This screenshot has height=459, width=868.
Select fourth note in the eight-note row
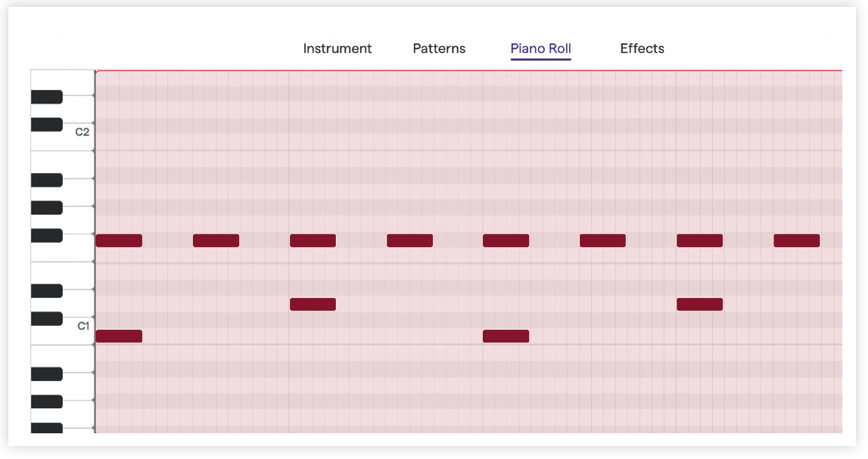click(x=409, y=240)
